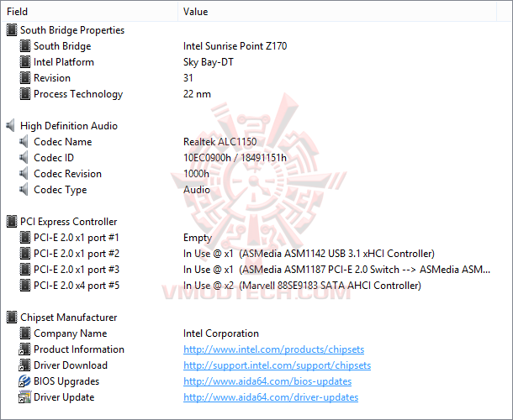Click the PCI-E x4 port #5 icon

(x=25, y=286)
